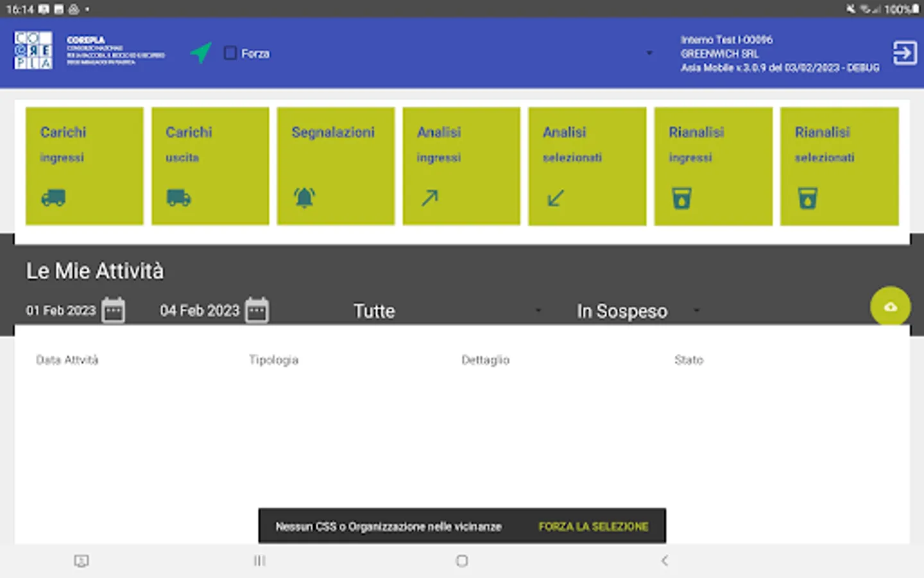
Task: Click the green location arrow icon
Action: click(201, 52)
